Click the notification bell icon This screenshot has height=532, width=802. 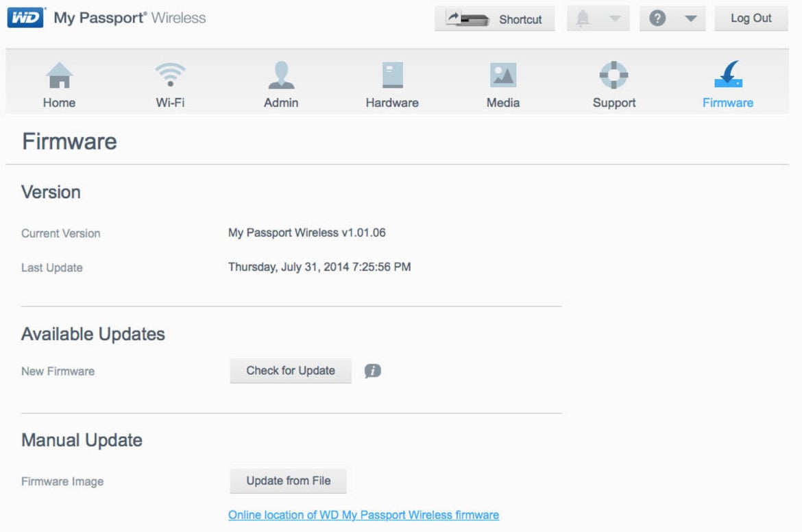[x=583, y=19]
